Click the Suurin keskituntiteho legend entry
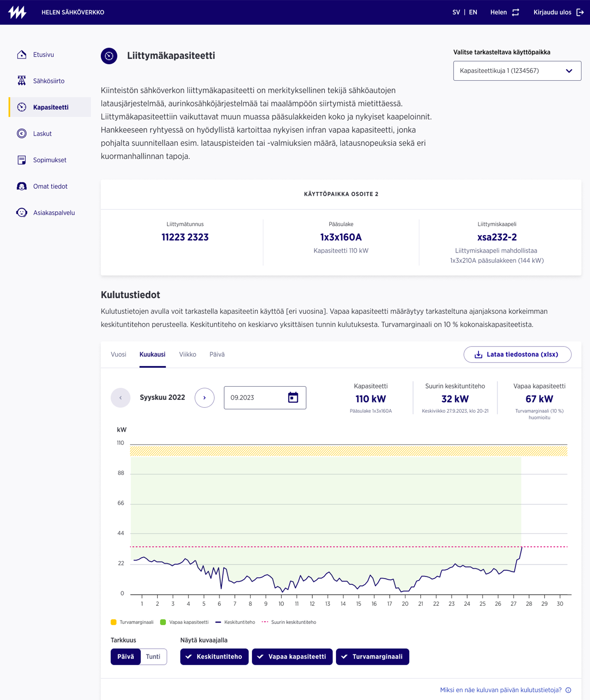The image size is (590, 700). (289, 622)
